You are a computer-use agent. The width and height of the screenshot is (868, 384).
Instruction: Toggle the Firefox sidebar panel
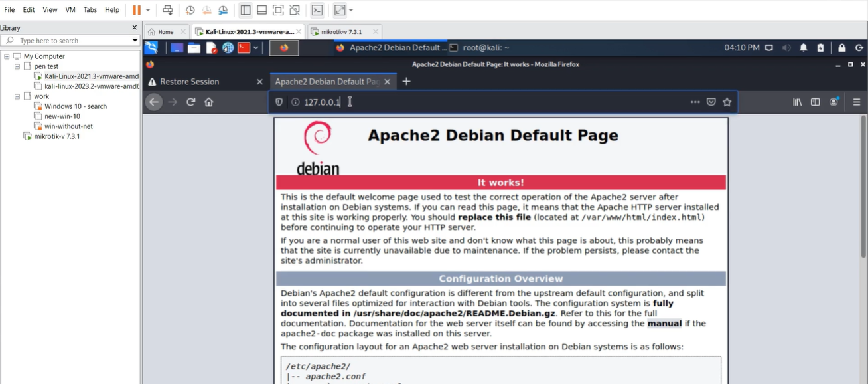(816, 102)
